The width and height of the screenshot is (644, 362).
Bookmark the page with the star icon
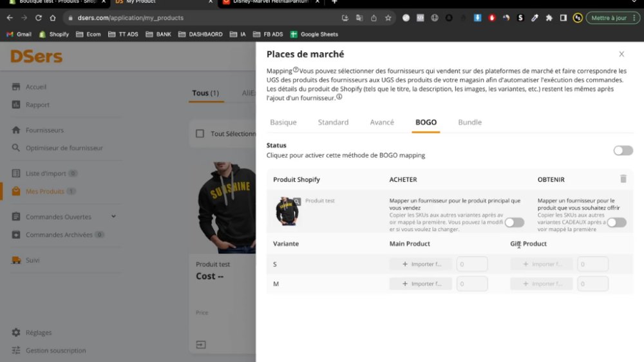(x=388, y=17)
